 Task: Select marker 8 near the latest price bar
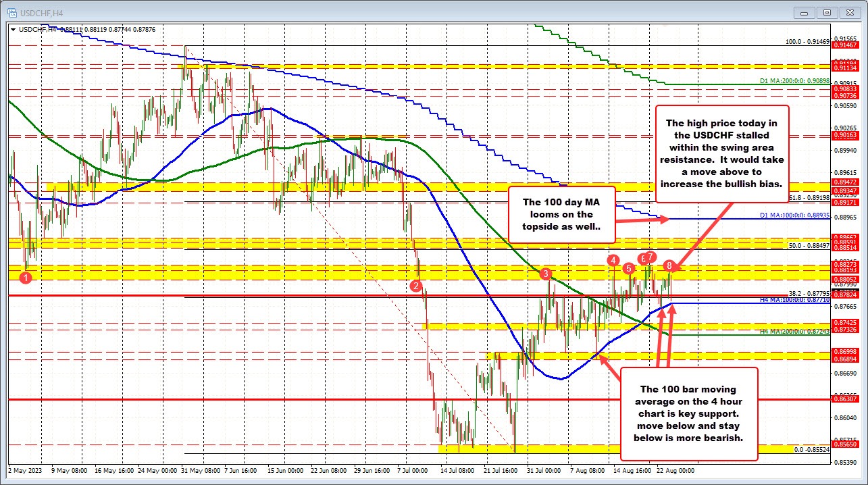tap(669, 266)
